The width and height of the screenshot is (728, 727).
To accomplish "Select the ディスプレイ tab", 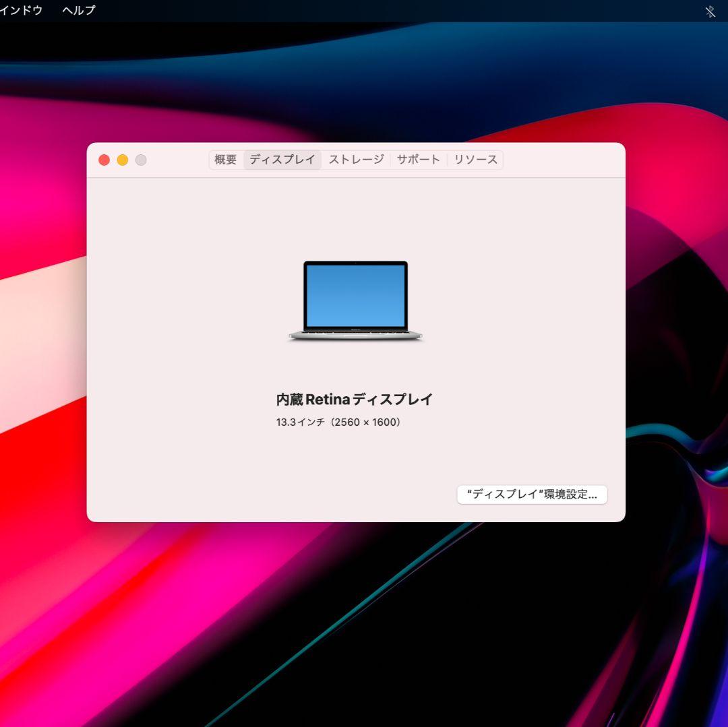I will coord(282,160).
